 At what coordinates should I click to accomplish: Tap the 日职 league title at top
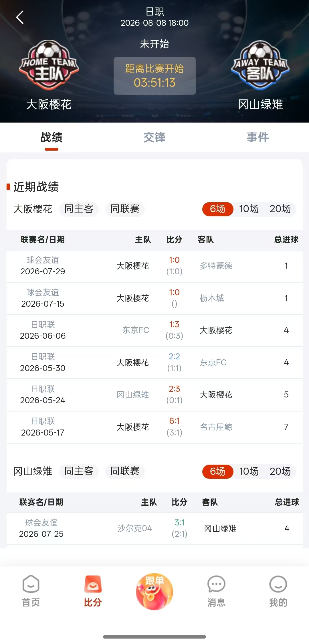[154, 12]
